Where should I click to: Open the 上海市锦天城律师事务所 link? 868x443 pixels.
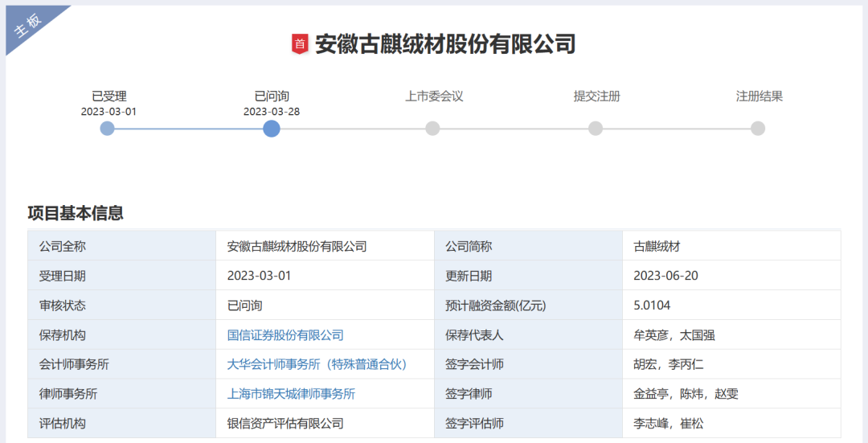(x=291, y=394)
